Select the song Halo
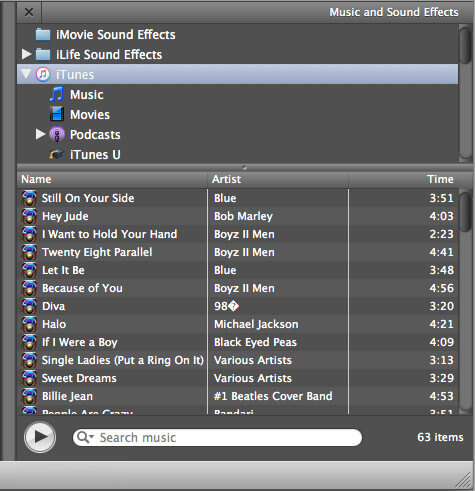 point(54,324)
